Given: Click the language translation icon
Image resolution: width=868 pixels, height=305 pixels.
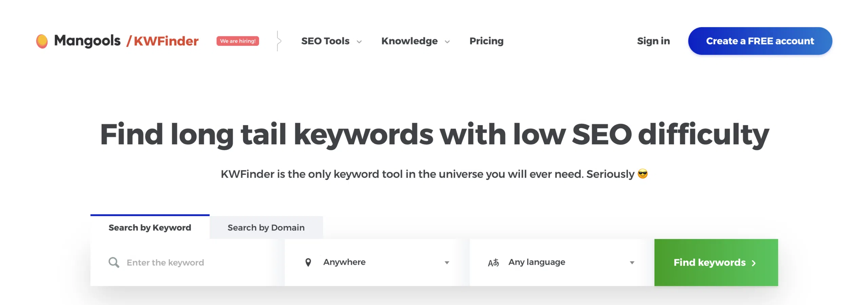Looking at the screenshot, I should tap(493, 263).
